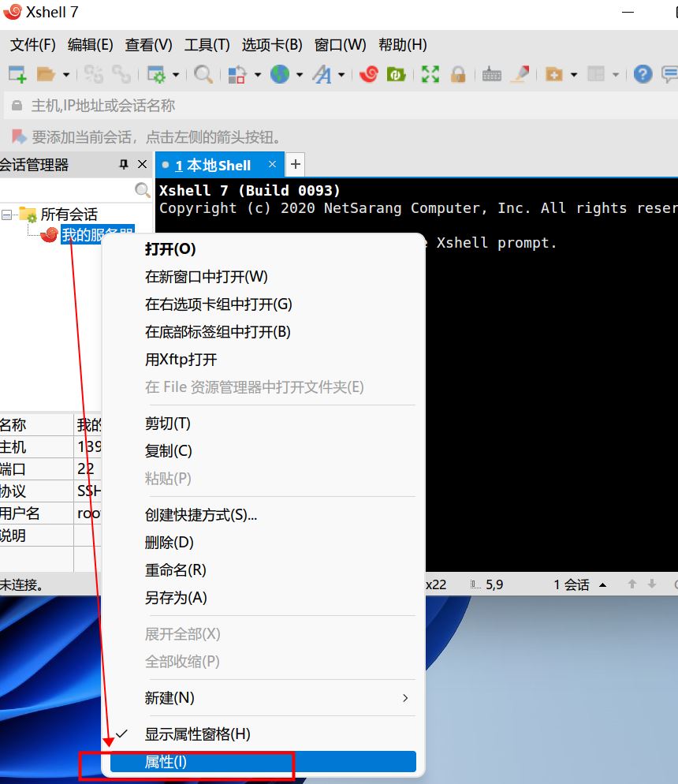The width and height of the screenshot is (678, 784).
Task: Expand the Open Session dropdown arrow
Action: [66, 75]
